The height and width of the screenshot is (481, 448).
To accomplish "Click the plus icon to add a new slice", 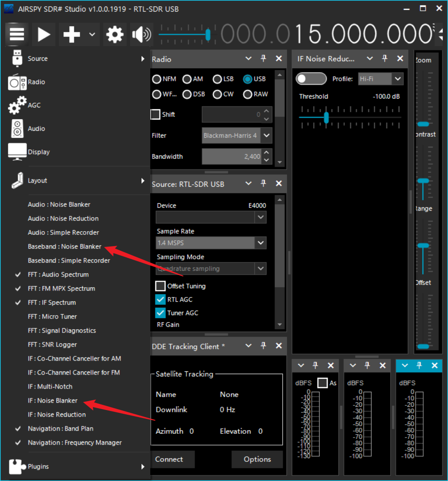I will pos(72,35).
